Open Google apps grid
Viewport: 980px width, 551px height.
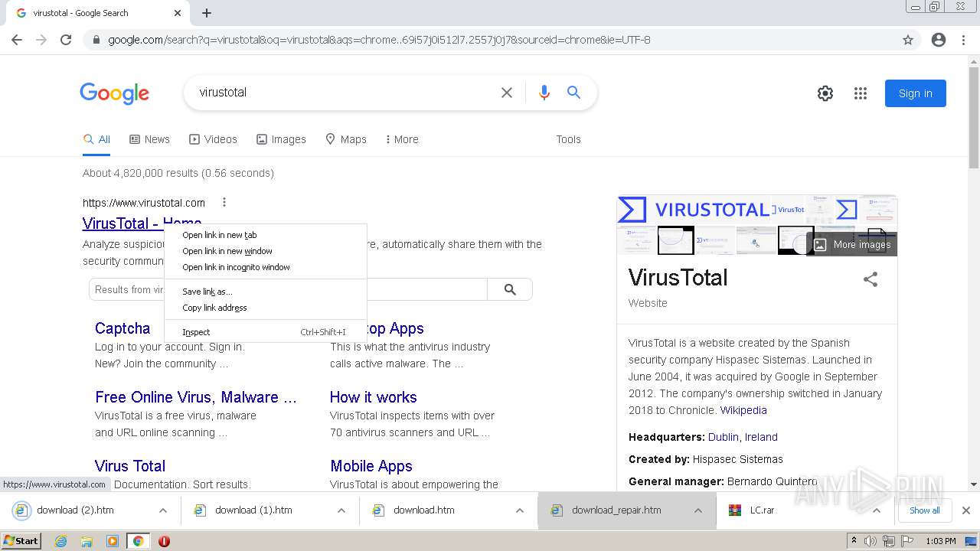click(861, 93)
